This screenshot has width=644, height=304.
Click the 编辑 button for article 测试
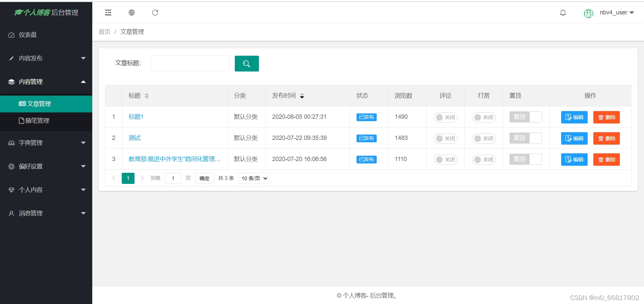click(574, 138)
